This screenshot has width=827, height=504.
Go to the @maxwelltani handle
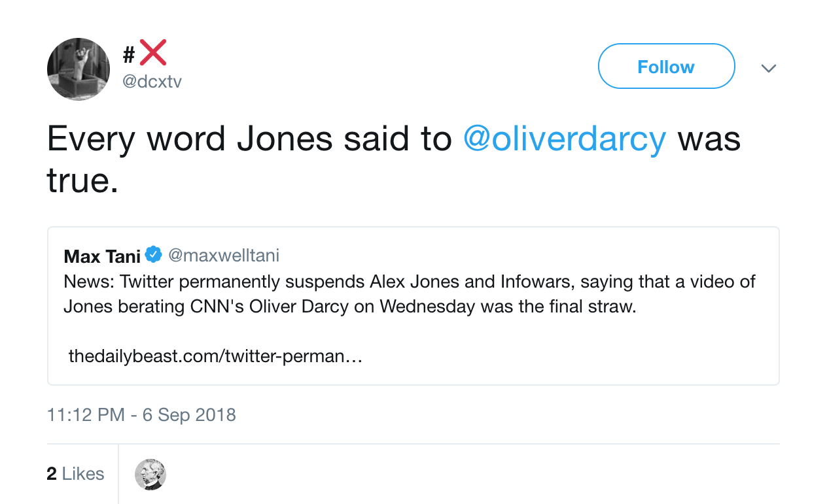pyautogui.click(x=224, y=255)
